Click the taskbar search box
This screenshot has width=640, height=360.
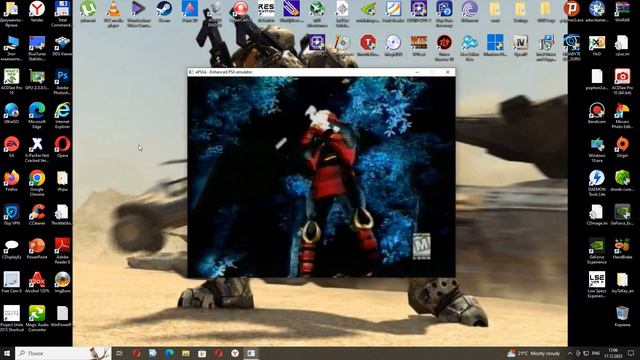(63, 353)
